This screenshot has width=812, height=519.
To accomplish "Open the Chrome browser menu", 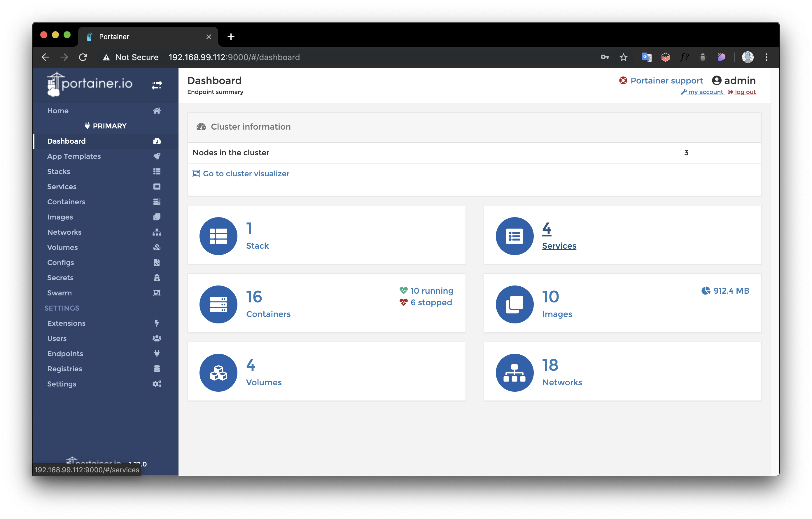I will 766,57.
